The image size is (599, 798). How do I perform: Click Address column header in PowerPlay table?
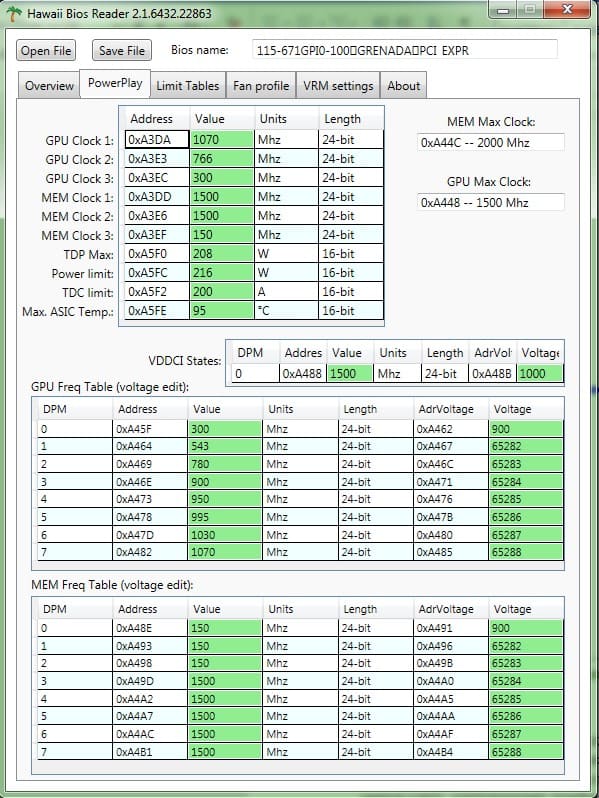coord(157,119)
